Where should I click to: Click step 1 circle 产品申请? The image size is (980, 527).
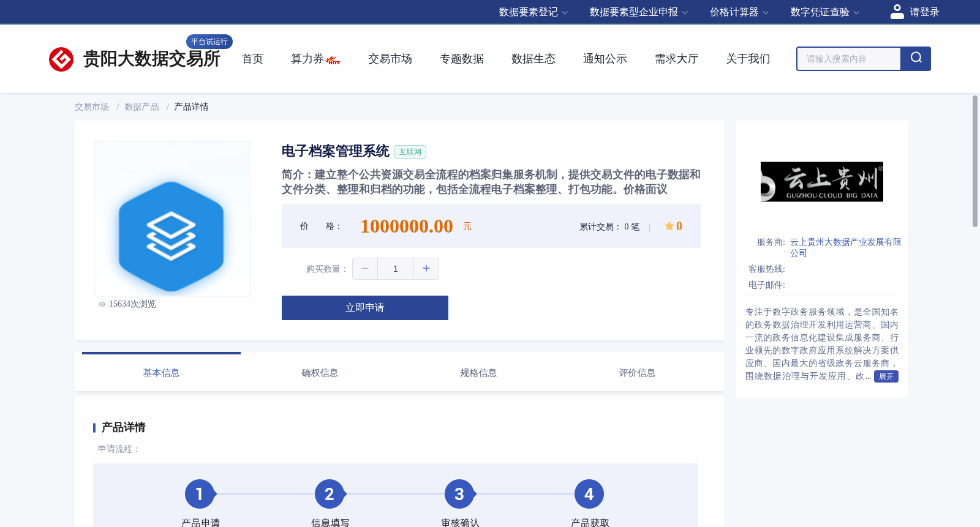point(200,494)
